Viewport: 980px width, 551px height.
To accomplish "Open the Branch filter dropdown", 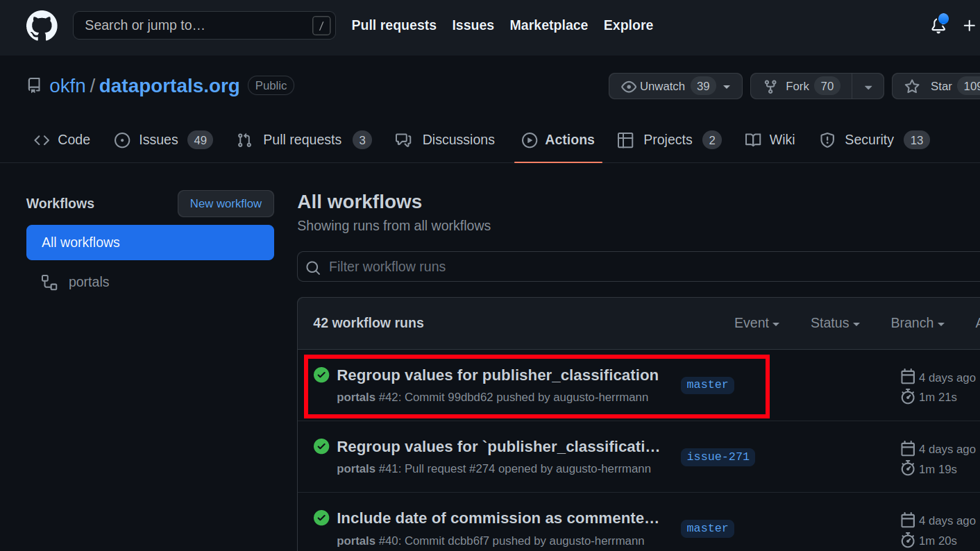I will [x=917, y=323].
